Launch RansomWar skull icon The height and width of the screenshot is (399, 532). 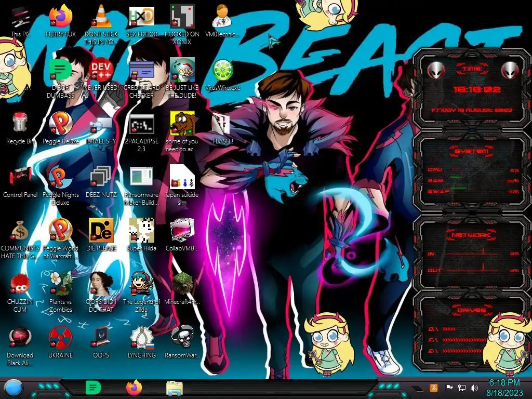tap(182, 337)
